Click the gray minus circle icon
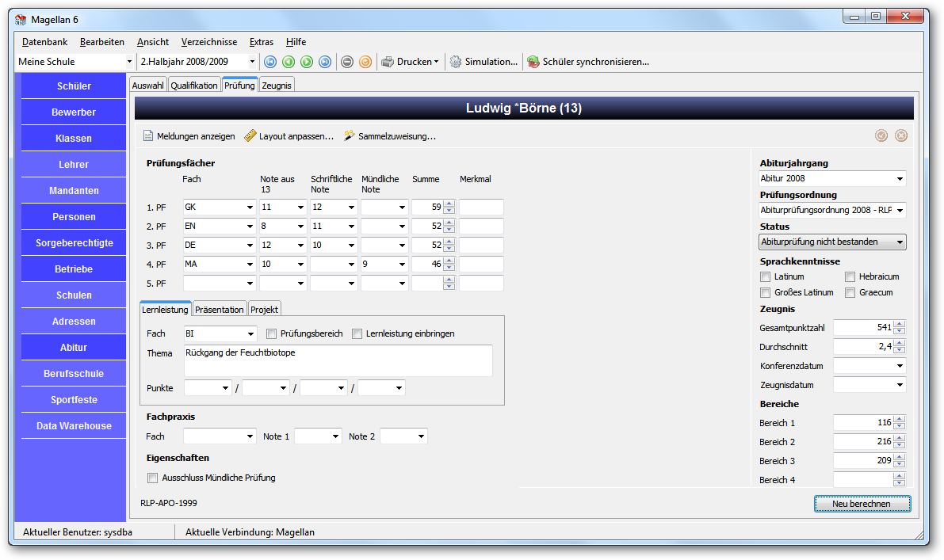 click(347, 62)
